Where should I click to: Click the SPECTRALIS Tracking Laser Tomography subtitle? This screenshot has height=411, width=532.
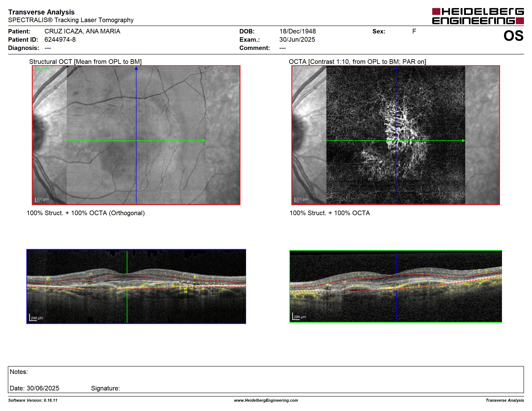pos(71,20)
